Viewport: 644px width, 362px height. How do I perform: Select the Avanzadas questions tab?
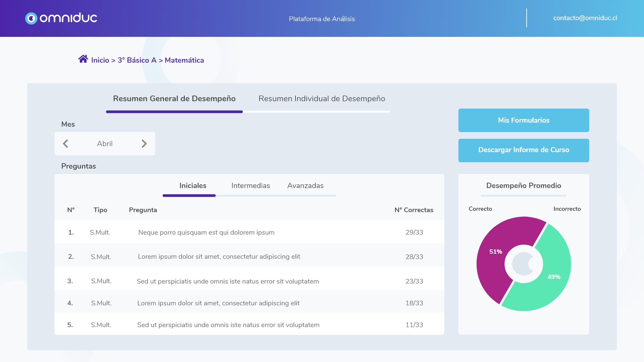pos(305,186)
